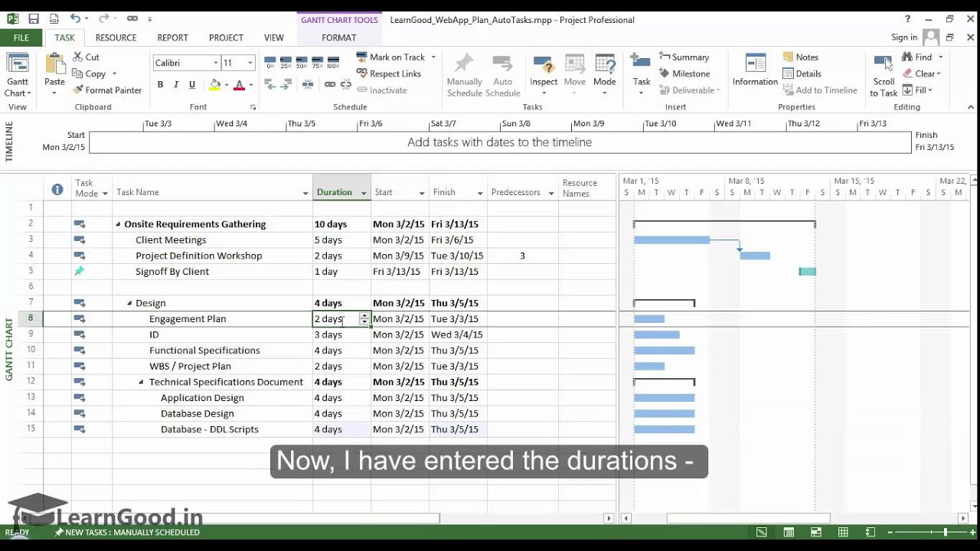Open the font size dropdown

(x=250, y=63)
